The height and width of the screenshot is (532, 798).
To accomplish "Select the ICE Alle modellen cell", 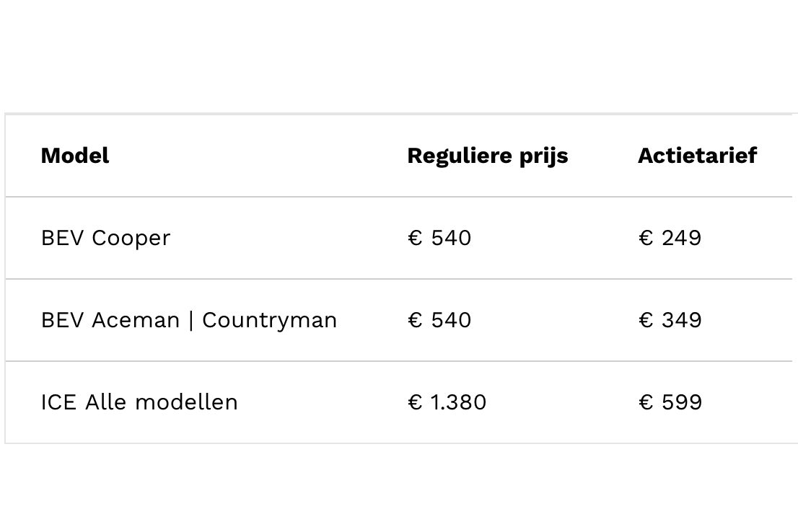I will pyautogui.click(x=139, y=402).
